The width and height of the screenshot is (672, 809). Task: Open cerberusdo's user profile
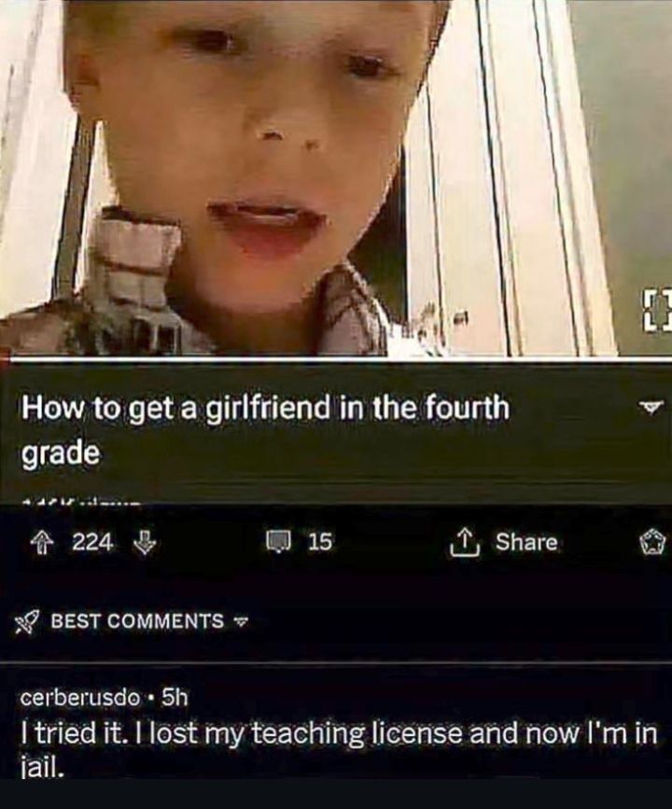click(x=80, y=698)
